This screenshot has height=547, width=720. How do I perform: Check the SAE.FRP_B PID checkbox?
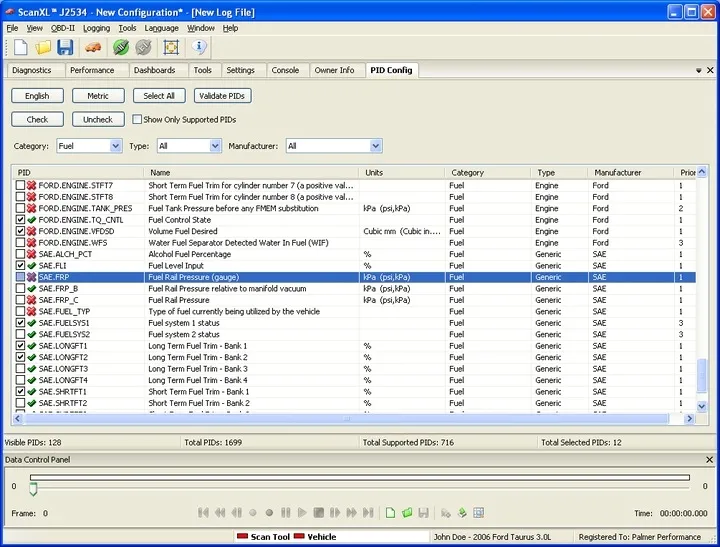pos(21,289)
